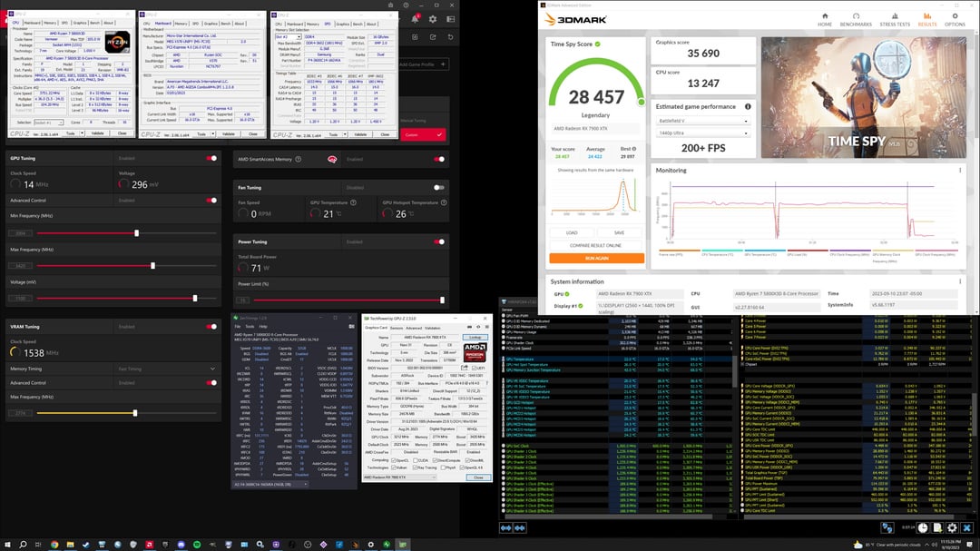980x551 pixels.
Task: Toggle Power Tuning switch
Action: pos(439,241)
